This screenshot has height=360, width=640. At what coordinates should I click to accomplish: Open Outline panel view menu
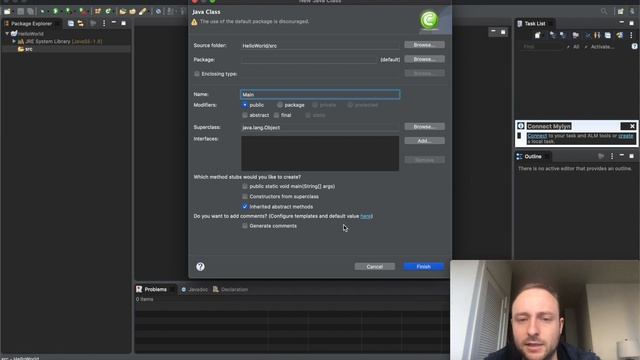pos(611,156)
